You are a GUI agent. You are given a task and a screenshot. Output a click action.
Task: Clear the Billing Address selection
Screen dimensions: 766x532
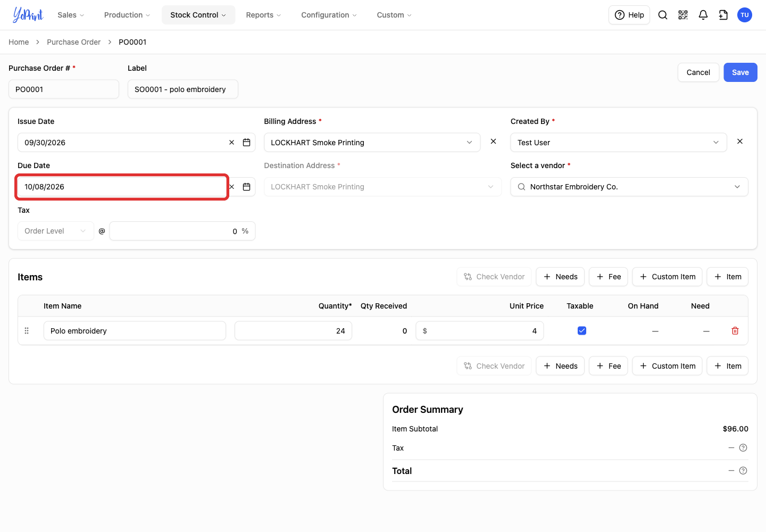pos(494,142)
